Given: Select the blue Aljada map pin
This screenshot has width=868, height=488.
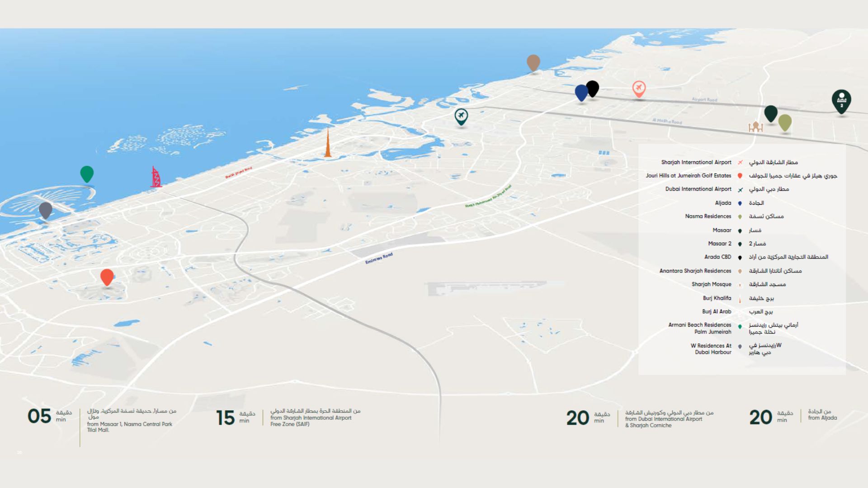Looking at the screenshot, I should click(x=581, y=92).
